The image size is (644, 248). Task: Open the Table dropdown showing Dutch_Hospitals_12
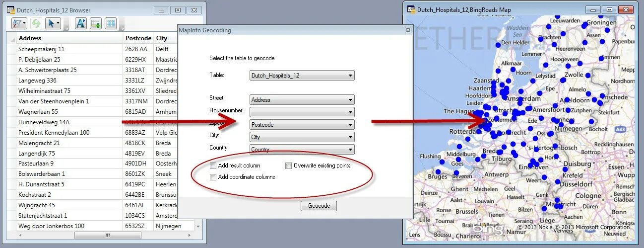(302, 76)
